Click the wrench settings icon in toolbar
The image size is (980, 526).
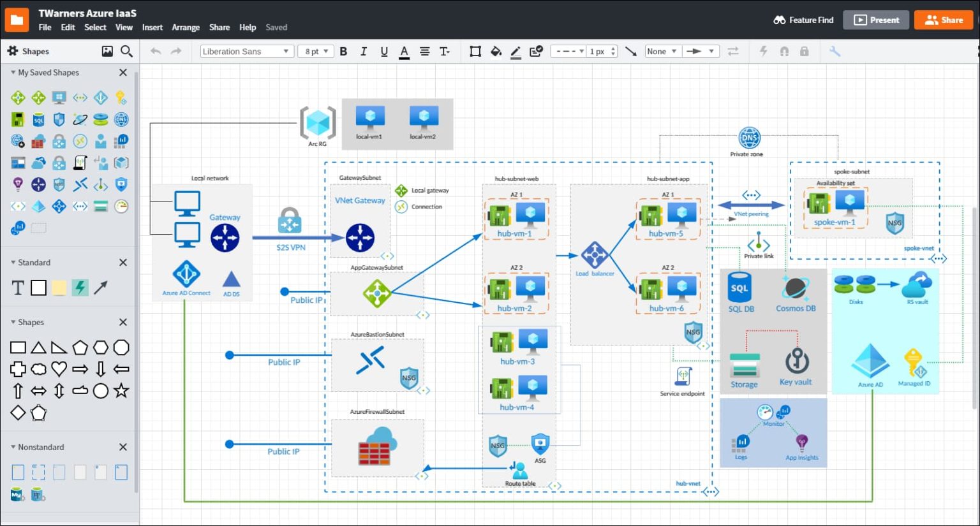(835, 51)
